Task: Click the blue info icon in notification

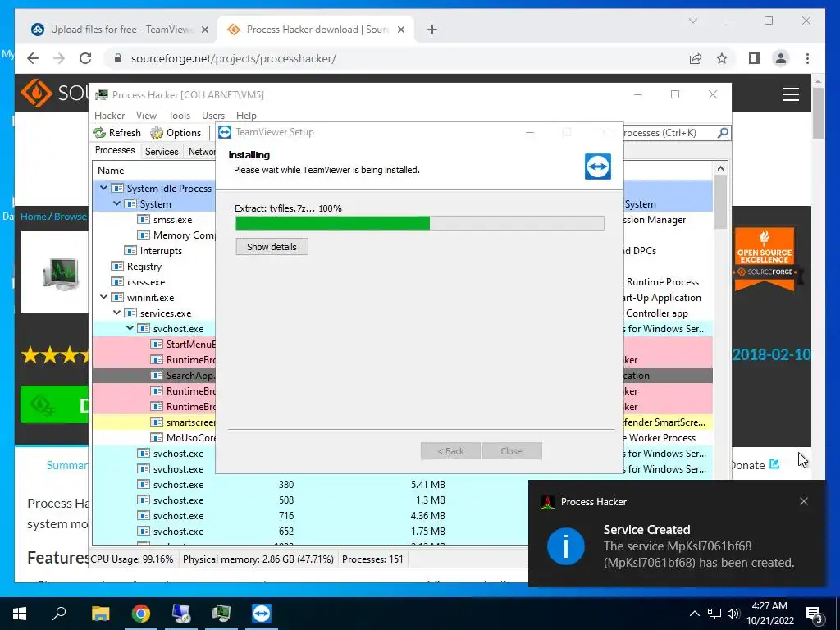Action: pyautogui.click(x=566, y=546)
